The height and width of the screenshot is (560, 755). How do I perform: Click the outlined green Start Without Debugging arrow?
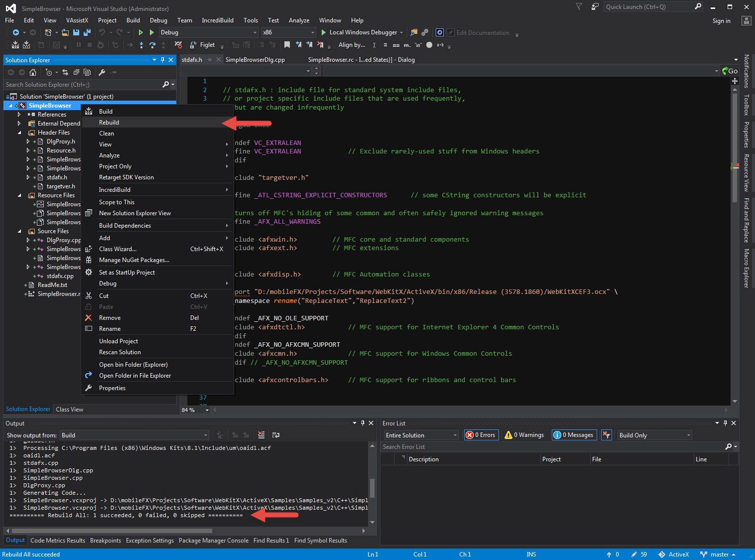[x=140, y=32]
